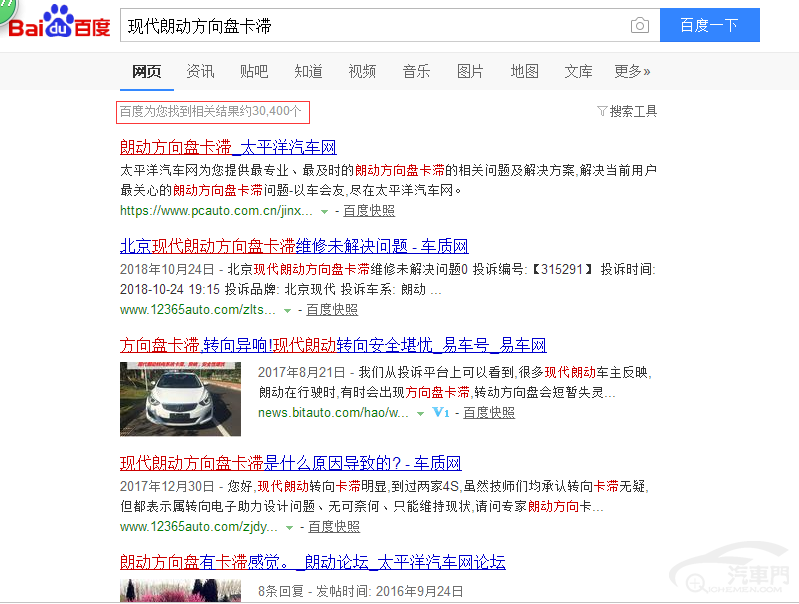Expand dropdown arrow after bitauto URL
This screenshot has width=799, height=604.
[420, 413]
